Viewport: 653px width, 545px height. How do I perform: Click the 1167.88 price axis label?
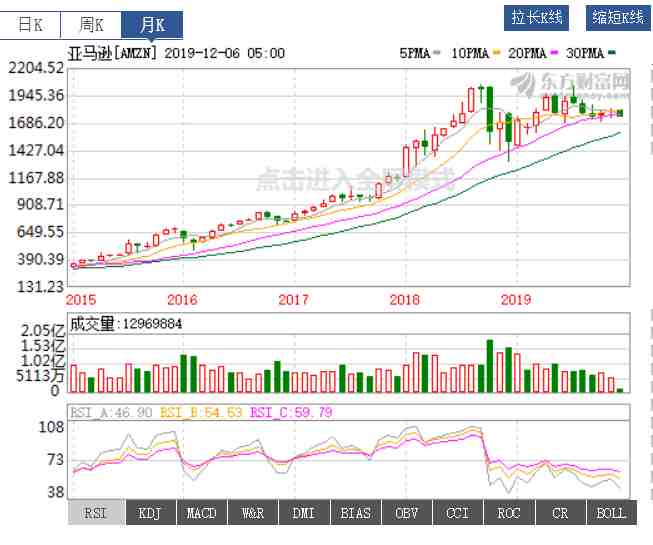click(x=36, y=178)
